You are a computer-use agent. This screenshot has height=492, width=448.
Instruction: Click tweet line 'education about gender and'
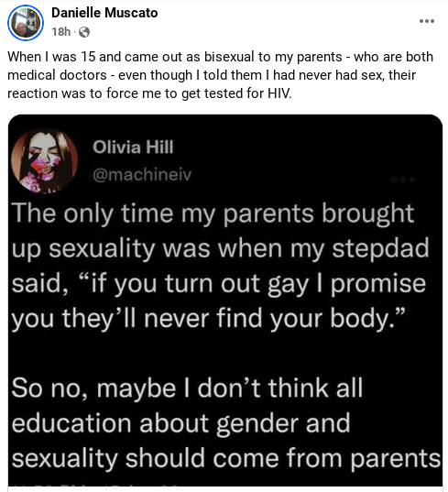(180, 423)
